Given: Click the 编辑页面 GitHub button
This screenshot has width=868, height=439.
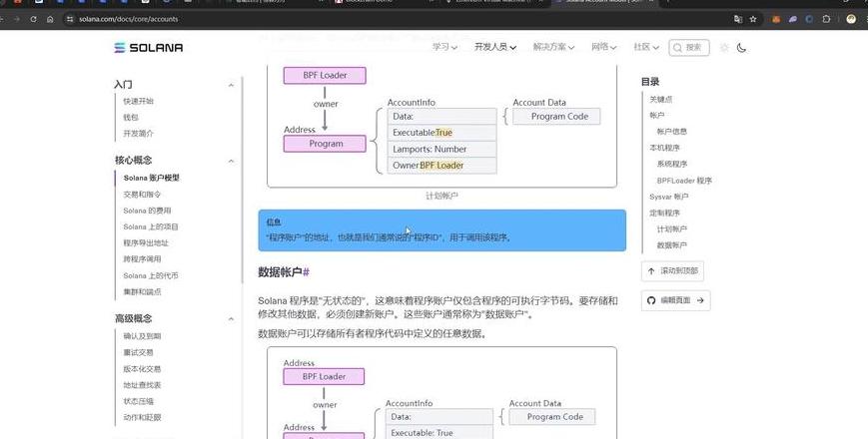Looking at the screenshot, I should [x=676, y=300].
